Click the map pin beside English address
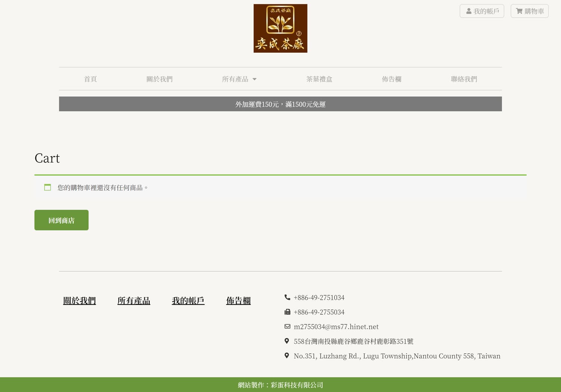 point(287,356)
